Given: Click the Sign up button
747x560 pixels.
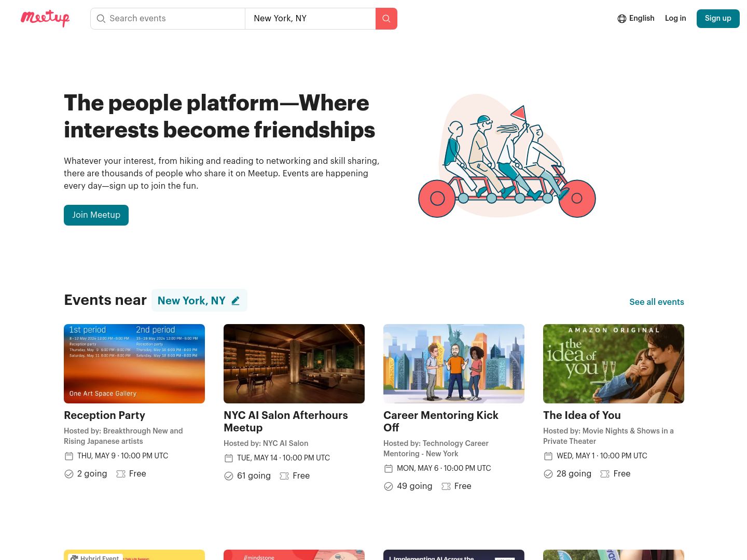Looking at the screenshot, I should (x=718, y=18).
